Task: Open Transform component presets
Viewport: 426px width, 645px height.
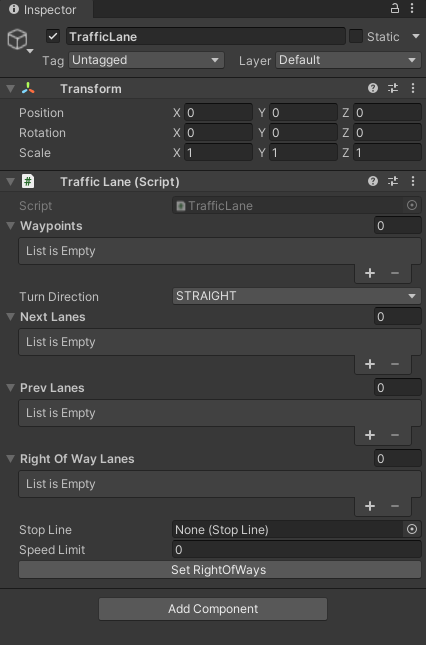Action: click(393, 88)
